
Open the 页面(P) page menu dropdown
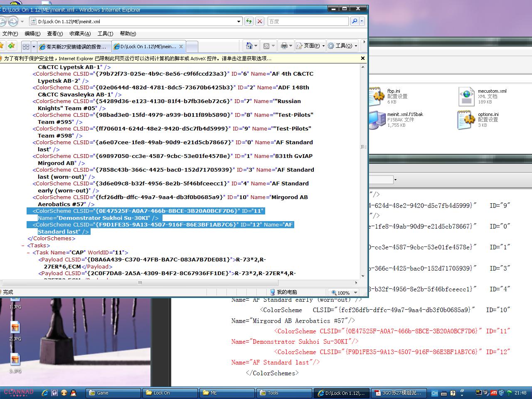[310, 46]
